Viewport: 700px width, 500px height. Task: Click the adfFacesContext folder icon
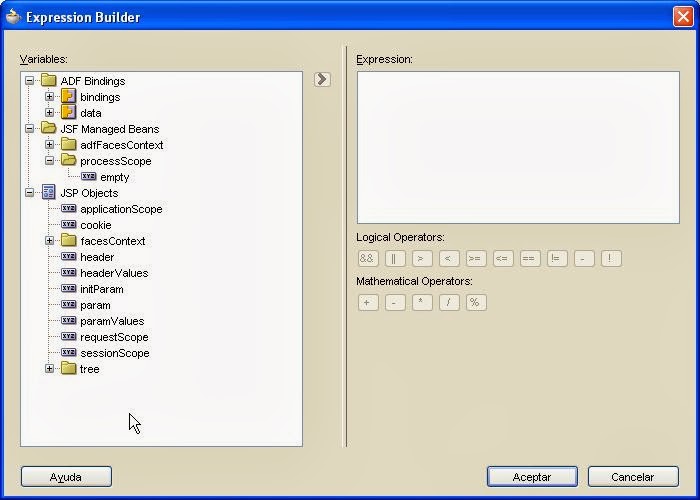[68, 145]
